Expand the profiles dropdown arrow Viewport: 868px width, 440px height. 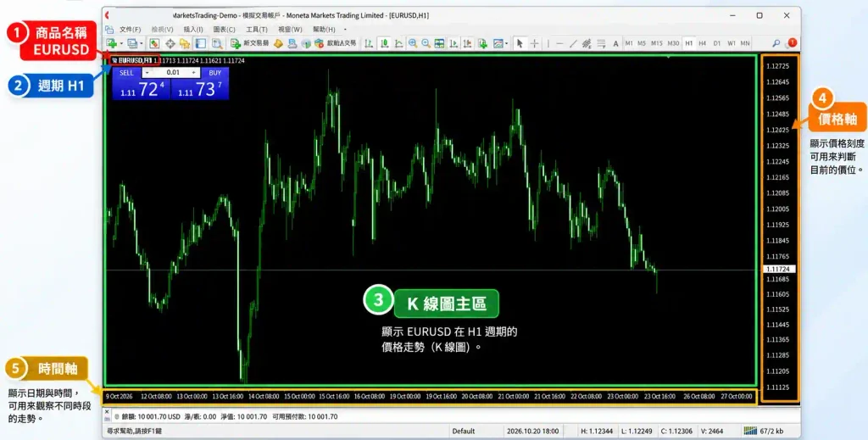click(142, 43)
